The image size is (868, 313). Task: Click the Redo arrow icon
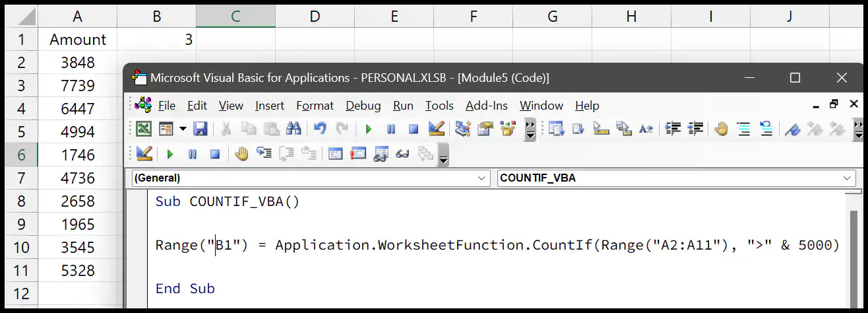(x=342, y=129)
